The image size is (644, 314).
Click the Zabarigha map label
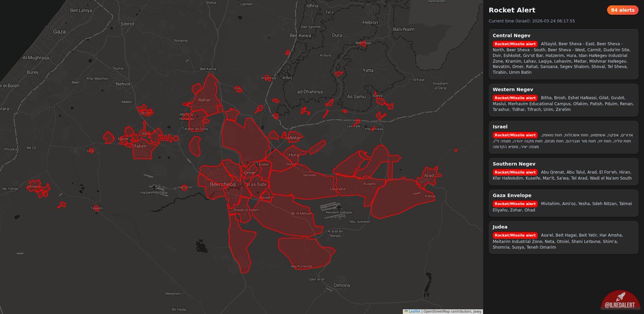tap(338, 189)
